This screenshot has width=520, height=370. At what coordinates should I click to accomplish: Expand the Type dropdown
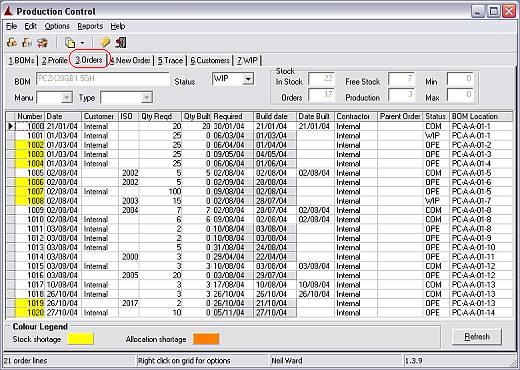[x=146, y=98]
